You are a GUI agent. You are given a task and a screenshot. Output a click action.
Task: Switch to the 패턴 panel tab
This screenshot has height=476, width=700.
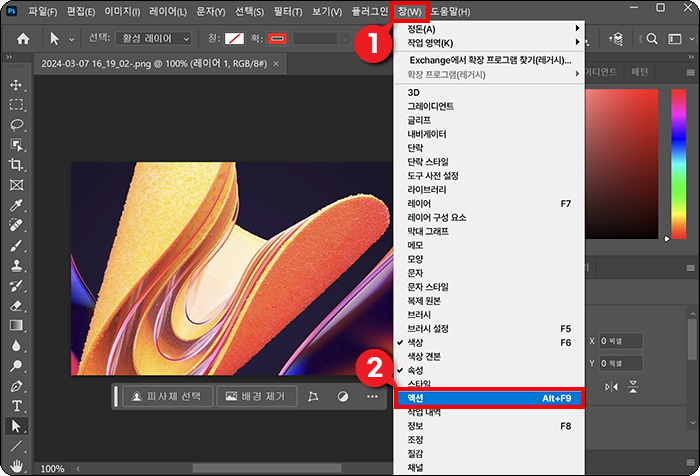[x=639, y=72]
